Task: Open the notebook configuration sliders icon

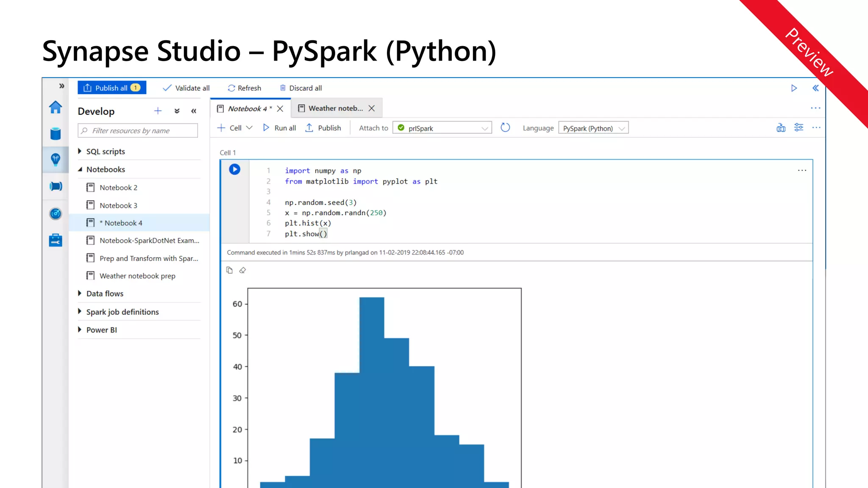Action: [798, 128]
